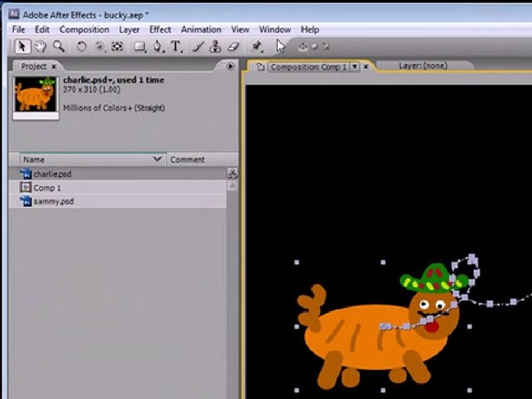Select the Rectangular Mask tool
The image size is (532, 399).
pos(139,47)
